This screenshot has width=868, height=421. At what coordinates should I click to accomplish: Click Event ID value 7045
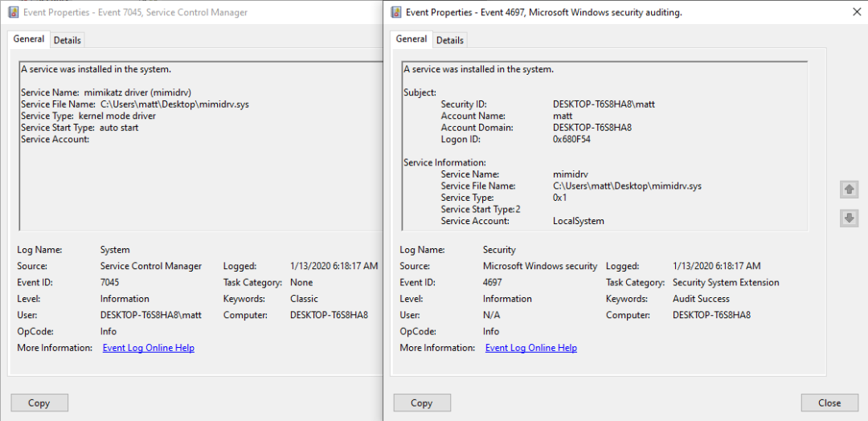[x=109, y=282]
